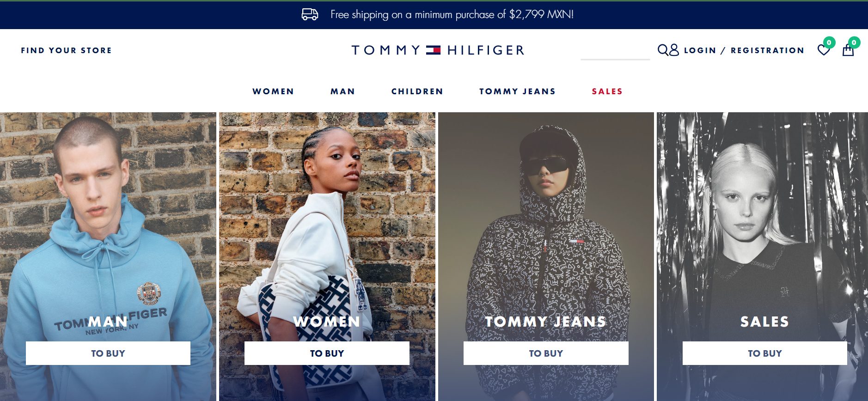
Task: Open the user account icon
Action: pyautogui.click(x=674, y=50)
